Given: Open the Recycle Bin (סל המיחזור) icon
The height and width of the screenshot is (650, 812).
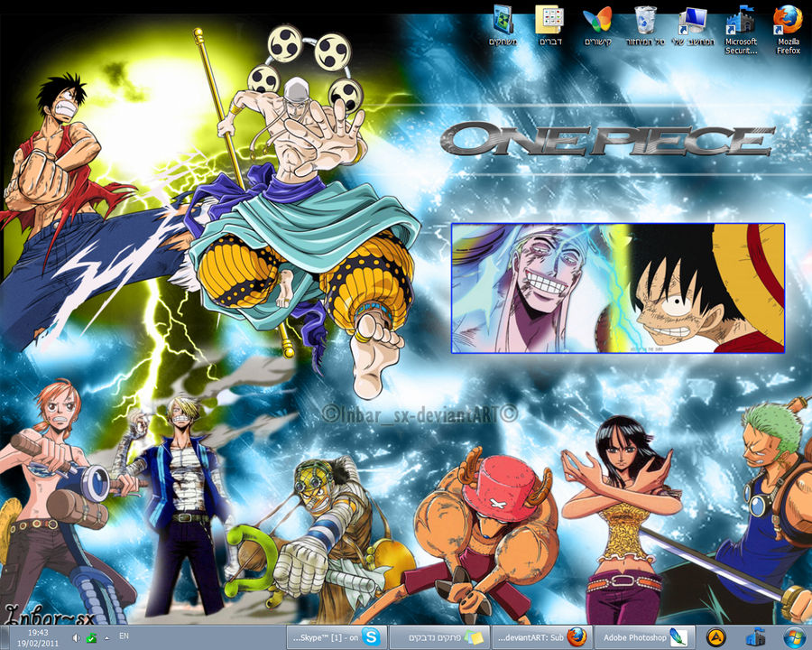Looking at the screenshot, I should pyautogui.click(x=645, y=26).
